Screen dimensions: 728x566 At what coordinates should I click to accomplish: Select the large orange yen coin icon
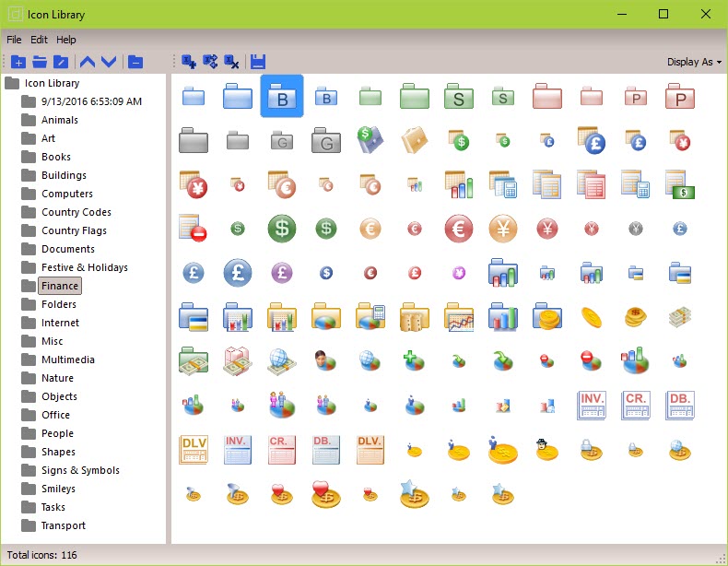coord(503,229)
